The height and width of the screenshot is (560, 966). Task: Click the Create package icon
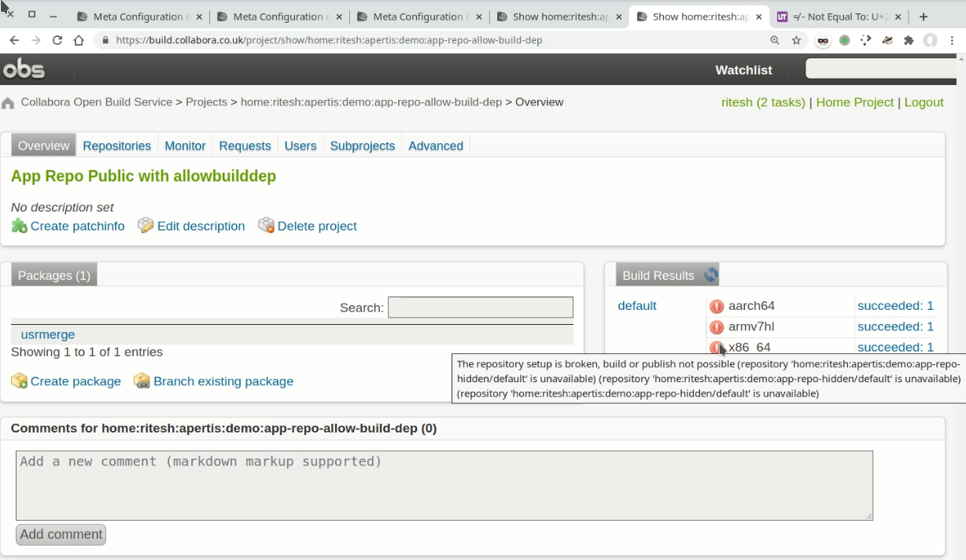pyautogui.click(x=19, y=381)
